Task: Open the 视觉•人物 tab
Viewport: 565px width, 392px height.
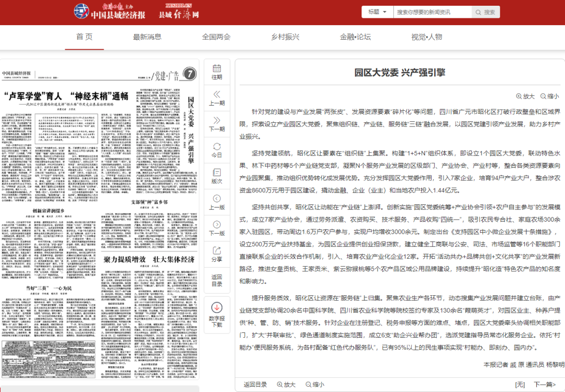Action: 427,37
